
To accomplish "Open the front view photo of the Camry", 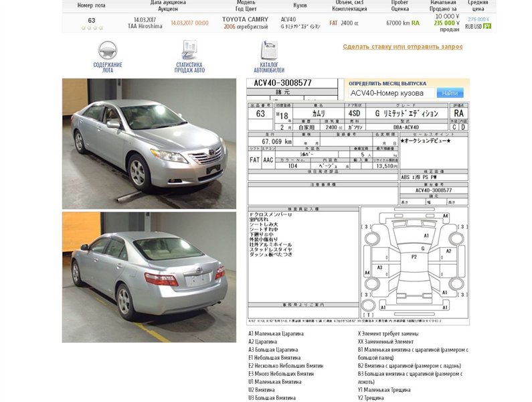I will (x=149, y=144).
